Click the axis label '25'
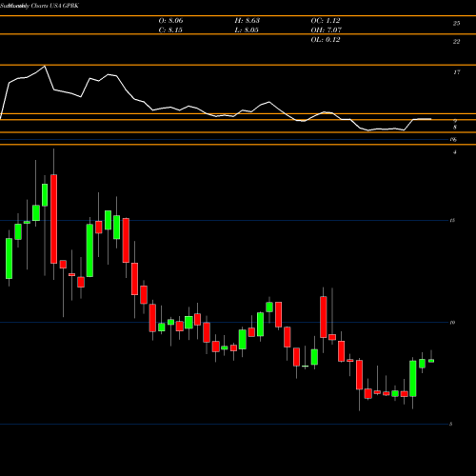The height and width of the screenshot is (476, 476). 456,23
